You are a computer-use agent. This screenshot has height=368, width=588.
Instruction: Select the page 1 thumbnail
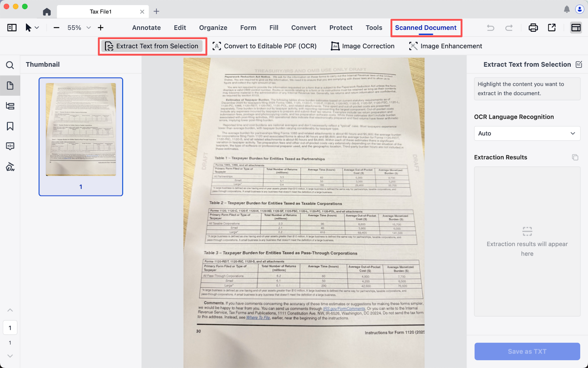[81, 137]
